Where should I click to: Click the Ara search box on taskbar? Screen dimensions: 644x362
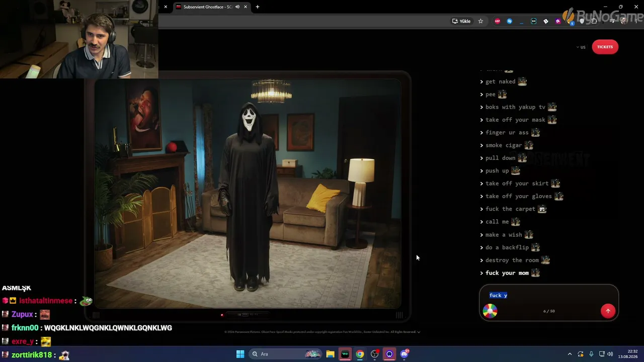(285, 354)
